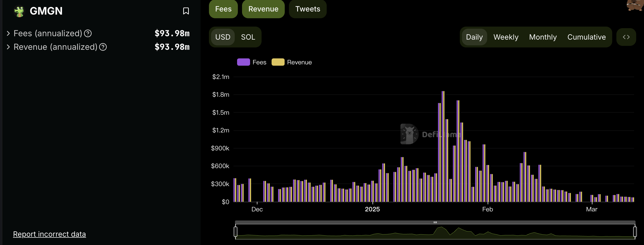Click the DefiLlama watermark logo

[x=409, y=134]
